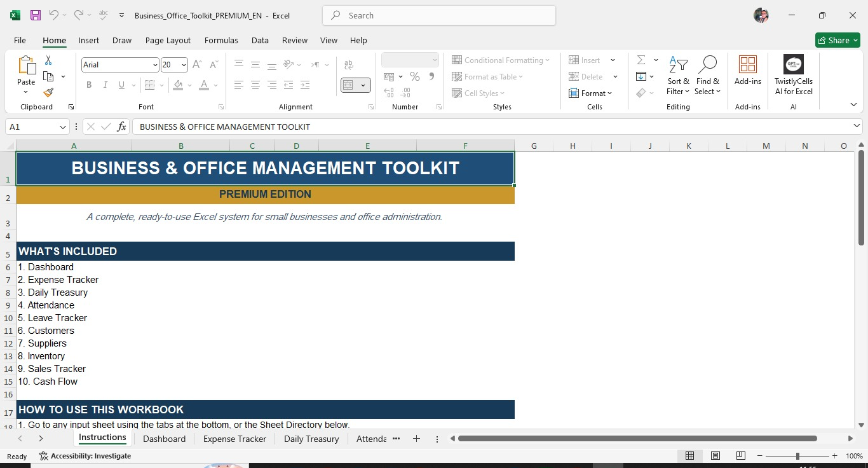This screenshot has width=868, height=468.
Task: Click the Cut scissors icon
Action: [48, 60]
